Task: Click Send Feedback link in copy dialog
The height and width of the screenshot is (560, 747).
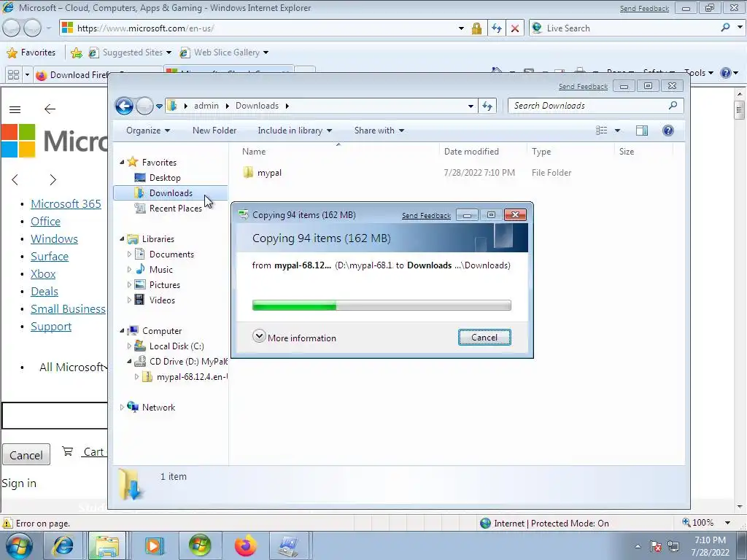Action: click(426, 216)
